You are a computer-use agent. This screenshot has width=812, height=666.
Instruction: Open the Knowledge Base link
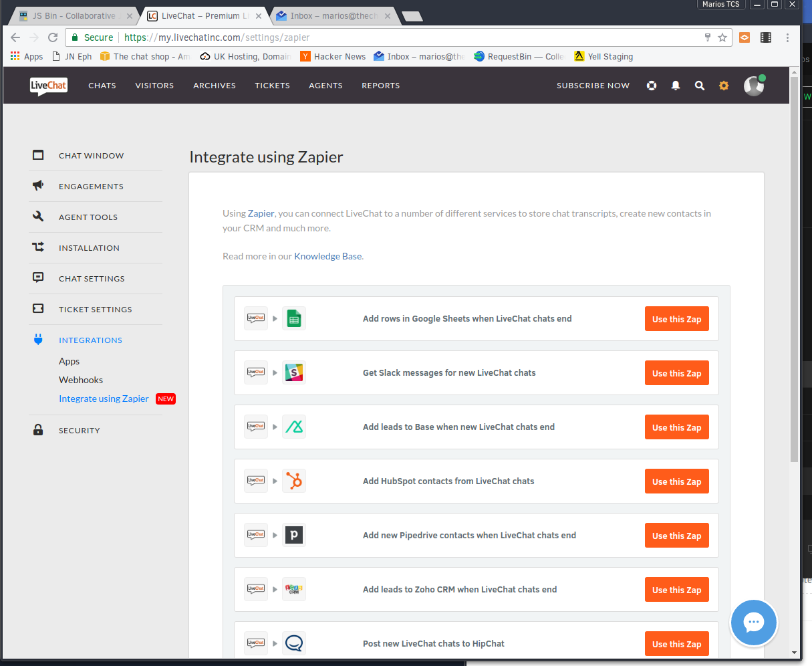[328, 256]
